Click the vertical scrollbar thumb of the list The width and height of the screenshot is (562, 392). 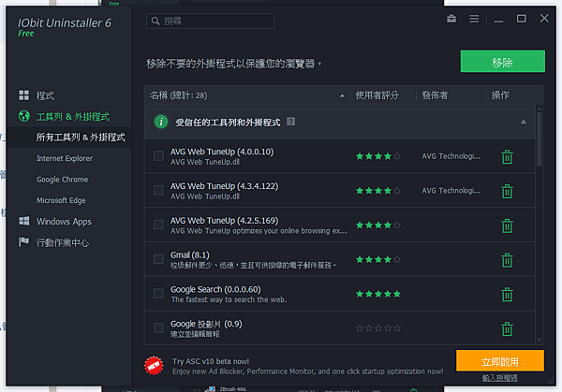click(540, 138)
